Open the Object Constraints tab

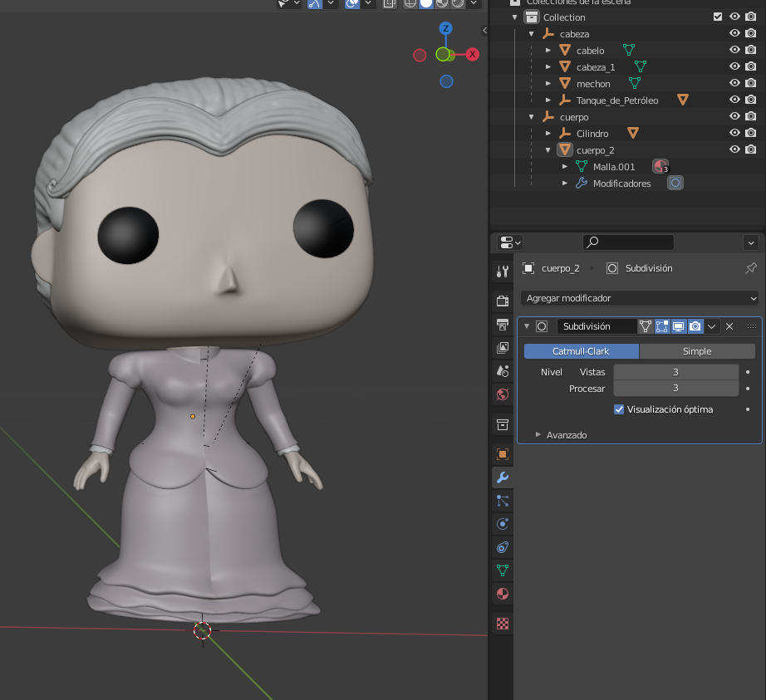coord(502,547)
